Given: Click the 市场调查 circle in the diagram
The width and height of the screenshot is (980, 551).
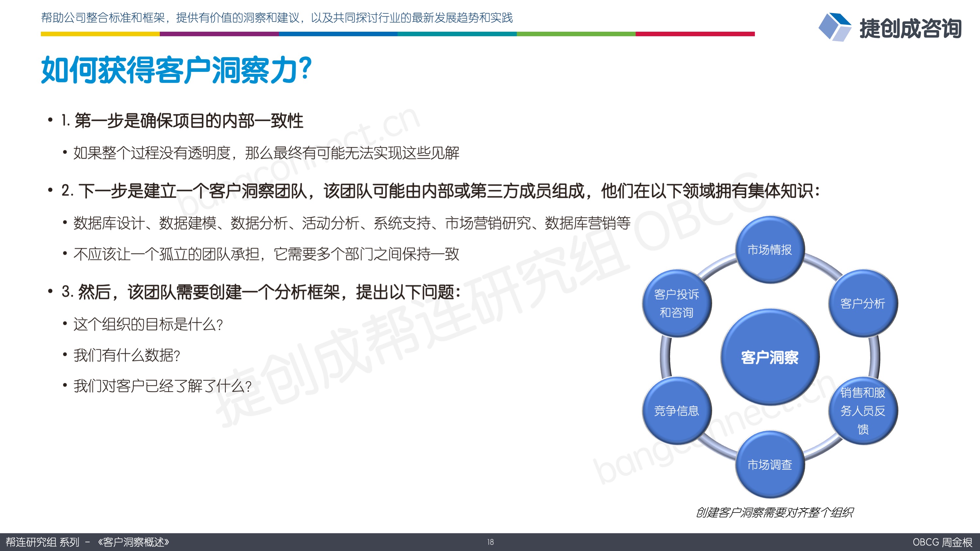Looking at the screenshot, I should tap(770, 464).
